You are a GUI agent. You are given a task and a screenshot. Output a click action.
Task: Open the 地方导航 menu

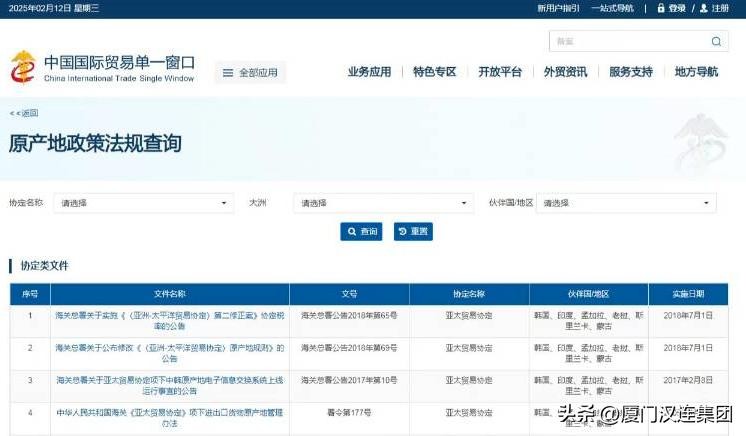[x=696, y=72]
